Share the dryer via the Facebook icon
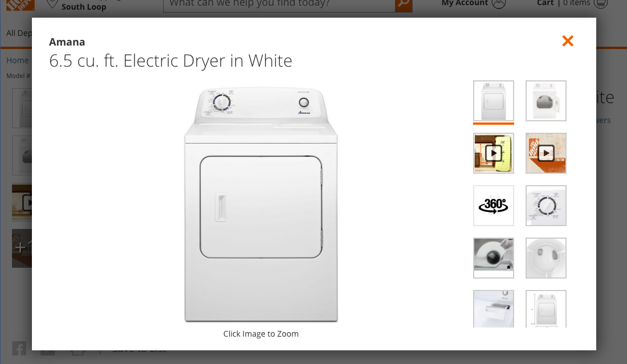 coord(19,348)
